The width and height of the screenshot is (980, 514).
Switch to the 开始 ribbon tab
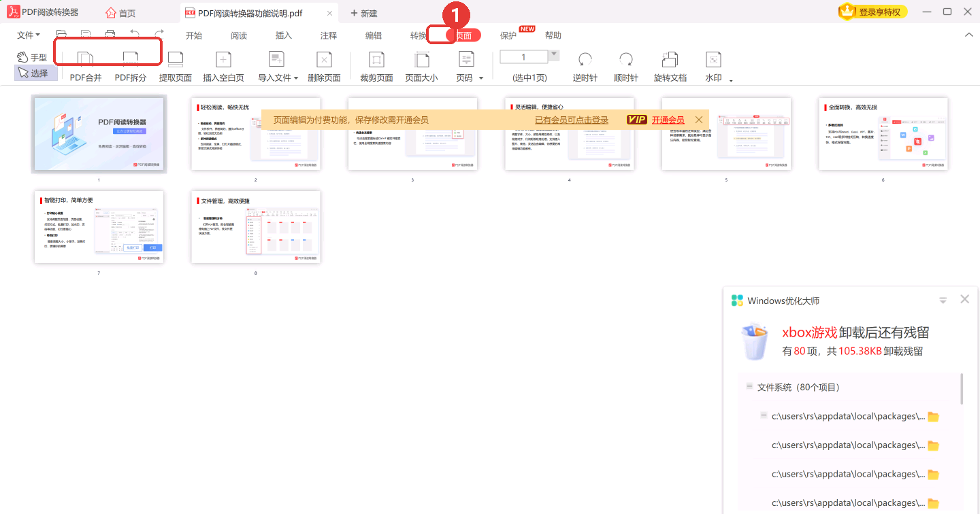tap(194, 35)
